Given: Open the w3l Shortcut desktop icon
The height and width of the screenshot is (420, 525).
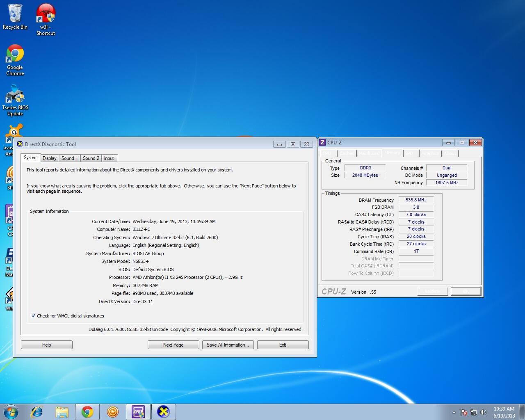Looking at the screenshot, I should tap(46, 19).
